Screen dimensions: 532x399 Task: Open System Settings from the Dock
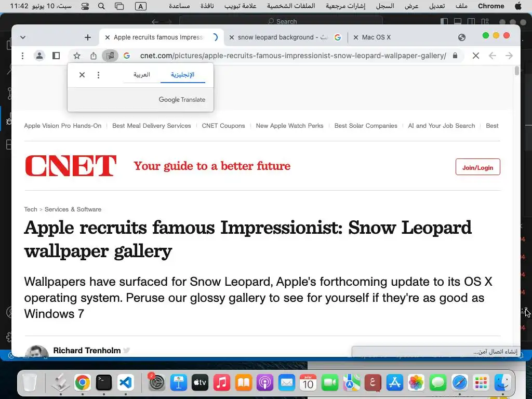pos(156,383)
